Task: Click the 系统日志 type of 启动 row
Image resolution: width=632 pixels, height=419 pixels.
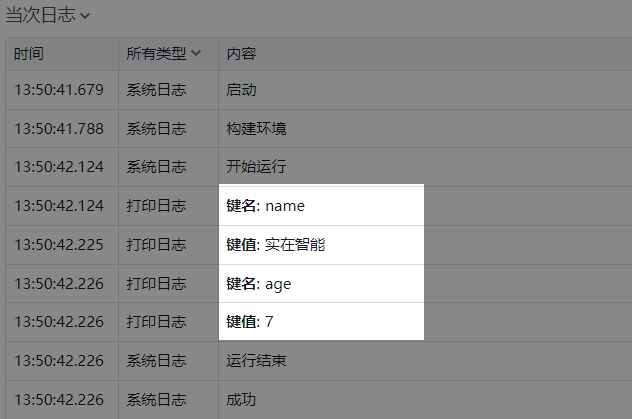Action: 156,90
